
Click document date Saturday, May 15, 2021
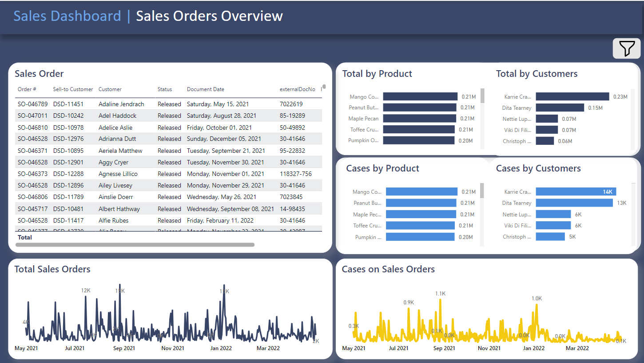pos(218,104)
